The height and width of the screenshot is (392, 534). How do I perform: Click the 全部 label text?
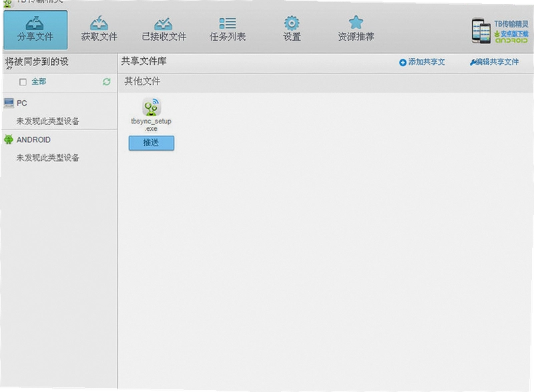tap(39, 81)
